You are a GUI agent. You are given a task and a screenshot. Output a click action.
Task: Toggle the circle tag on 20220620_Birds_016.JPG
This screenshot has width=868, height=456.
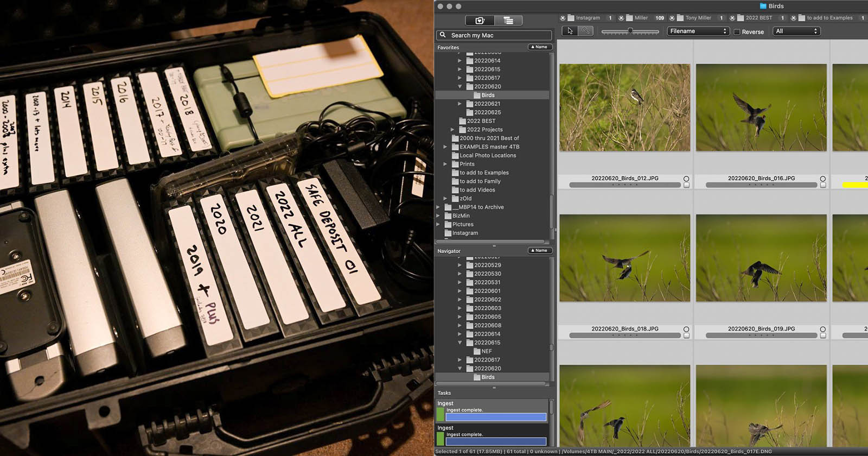[x=823, y=179]
